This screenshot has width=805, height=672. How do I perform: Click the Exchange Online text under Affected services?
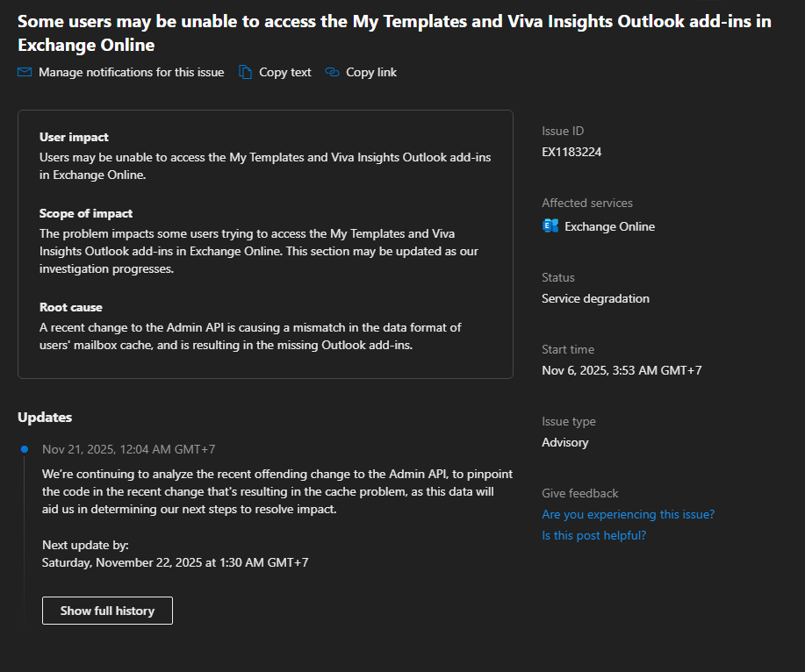(x=609, y=226)
